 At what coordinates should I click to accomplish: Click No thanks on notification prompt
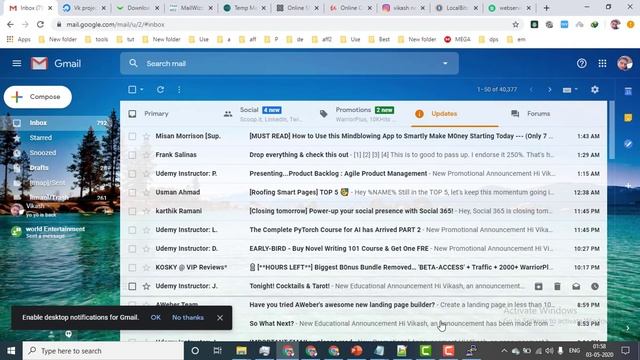188,318
